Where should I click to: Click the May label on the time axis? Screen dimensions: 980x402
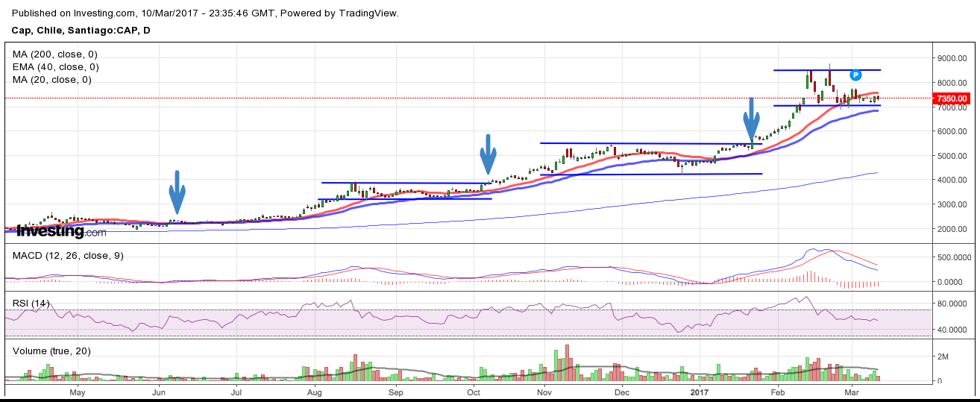coord(78,392)
